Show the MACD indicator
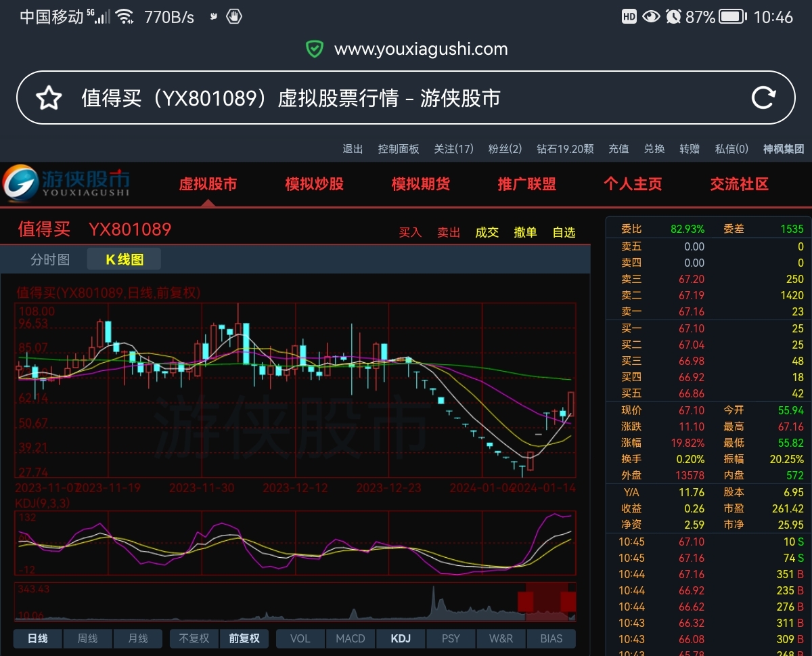The image size is (812, 656). [351, 638]
